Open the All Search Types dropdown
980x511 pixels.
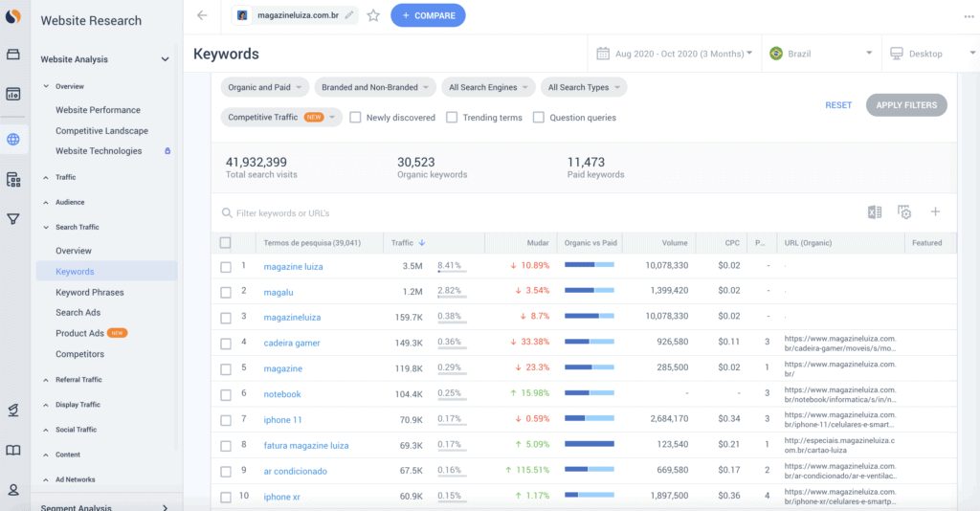pyautogui.click(x=584, y=87)
